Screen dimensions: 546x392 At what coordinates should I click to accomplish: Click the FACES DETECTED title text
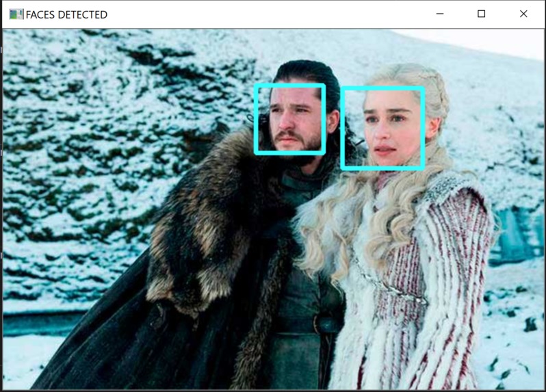(x=66, y=14)
